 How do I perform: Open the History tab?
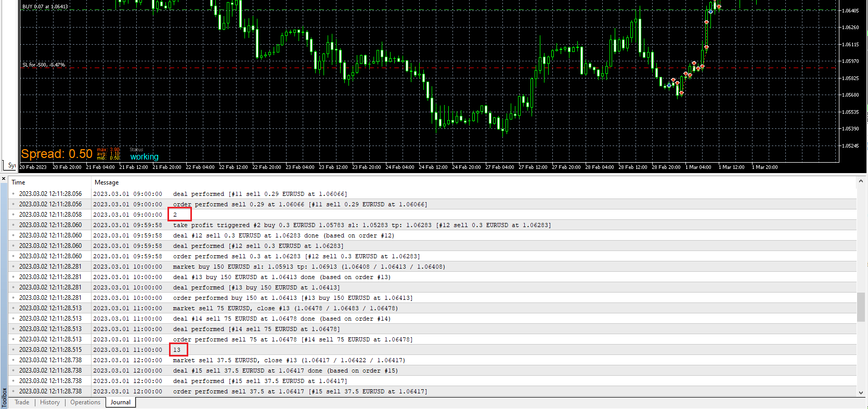(x=50, y=402)
